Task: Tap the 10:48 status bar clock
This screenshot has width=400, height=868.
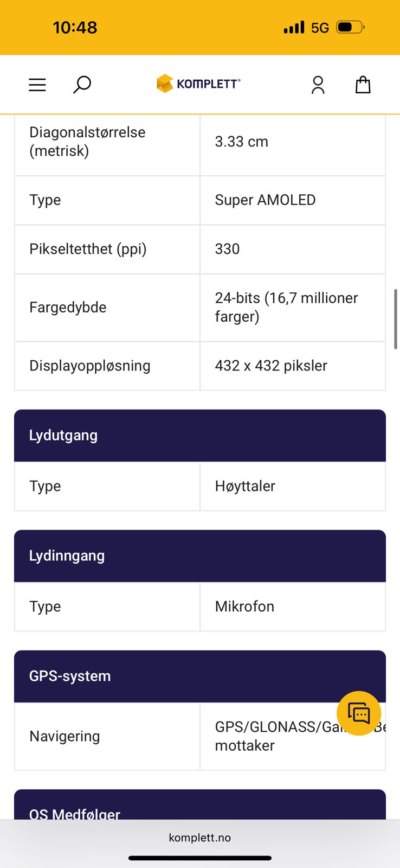Action: 75,27
